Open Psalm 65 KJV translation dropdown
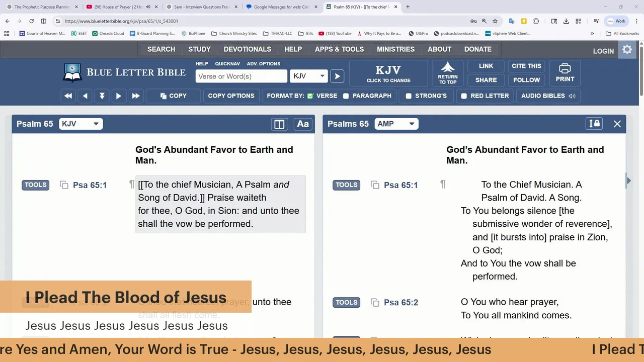This screenshot has height=362, width=644. [80, 124]
